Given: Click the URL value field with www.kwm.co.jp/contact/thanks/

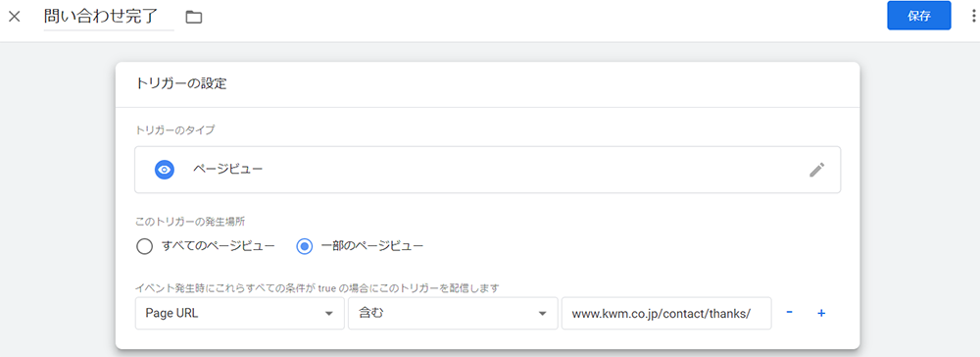Looking at the screenshot, I should (x=666, y=313).
